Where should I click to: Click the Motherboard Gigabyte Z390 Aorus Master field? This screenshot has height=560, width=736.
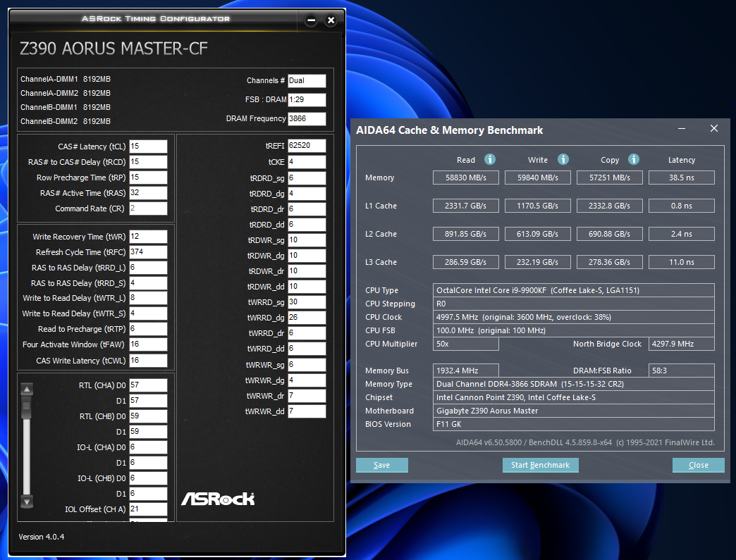(574, 411)
